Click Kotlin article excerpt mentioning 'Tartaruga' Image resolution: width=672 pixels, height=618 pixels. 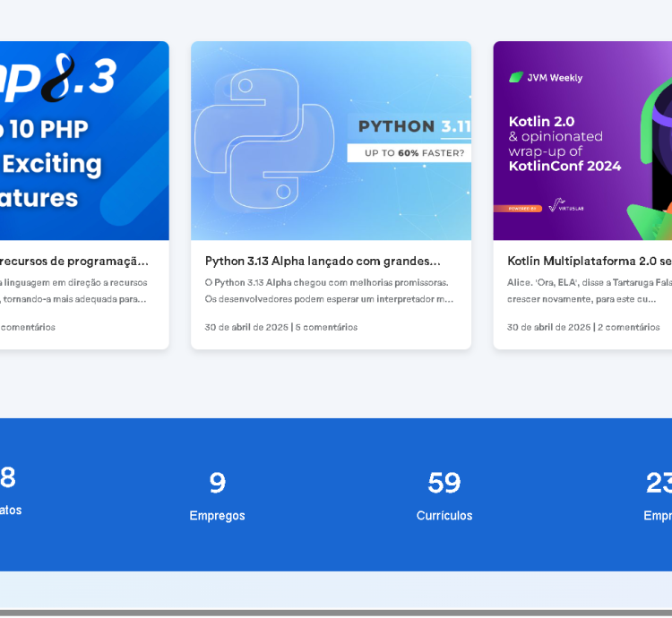point(589,283)
